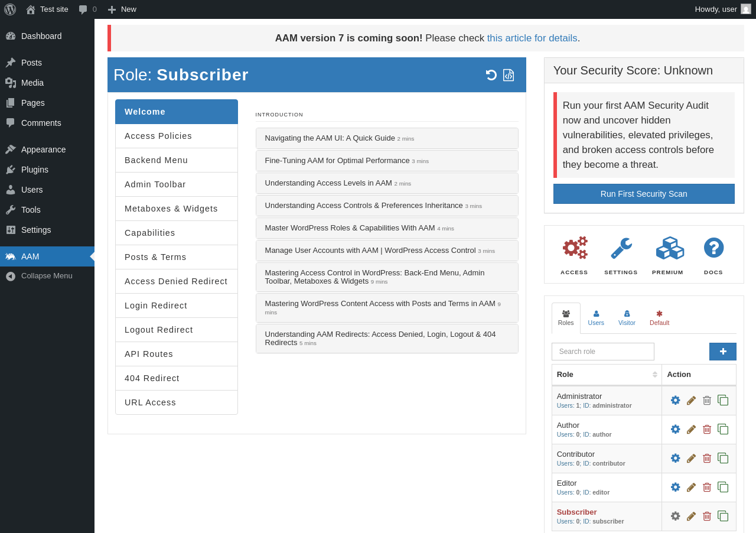756x533 pixels.
Task: Switch to the Visitor tab
Action: coord(627,318)
